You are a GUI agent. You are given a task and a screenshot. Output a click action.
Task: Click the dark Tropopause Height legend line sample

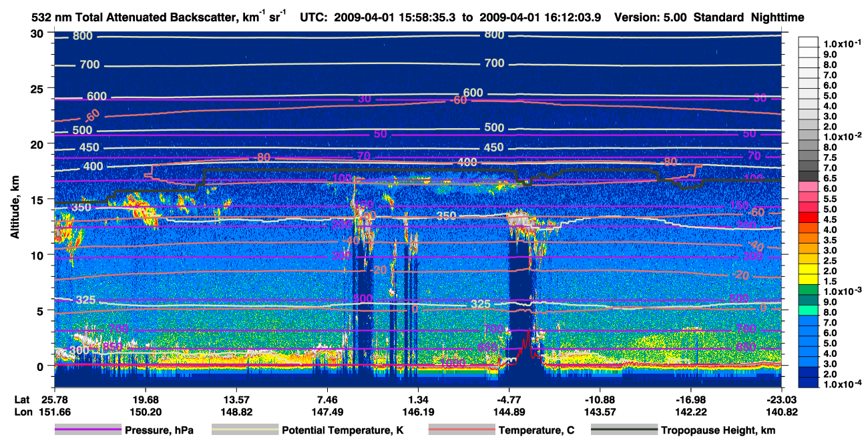(624, 430)
